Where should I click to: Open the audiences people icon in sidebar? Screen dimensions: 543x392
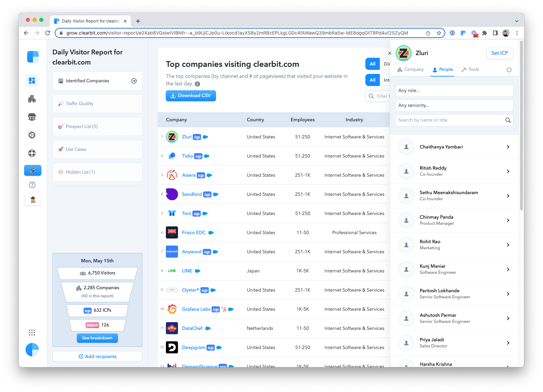32,117
